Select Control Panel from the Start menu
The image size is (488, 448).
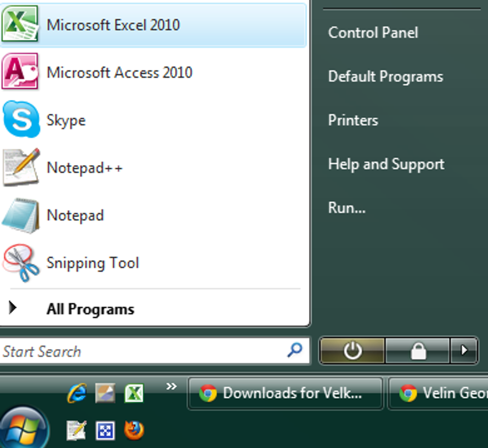(x=373, y=33)
